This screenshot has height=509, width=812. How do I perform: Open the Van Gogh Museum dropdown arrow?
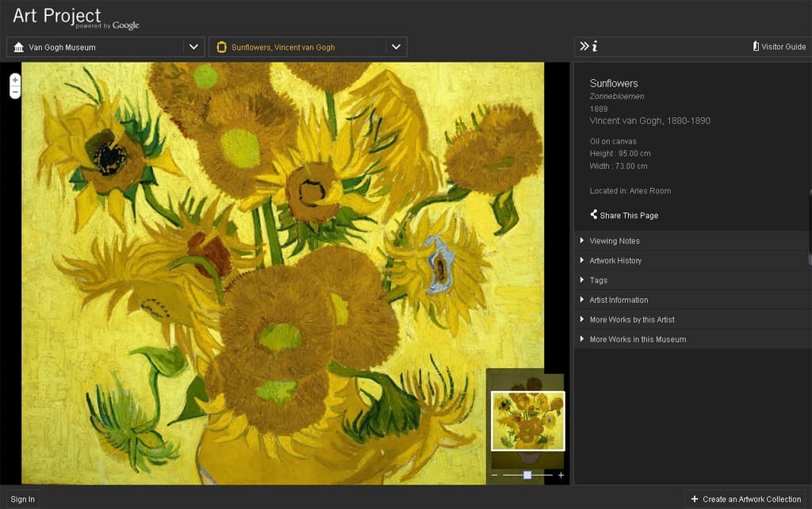click(193, 47)
